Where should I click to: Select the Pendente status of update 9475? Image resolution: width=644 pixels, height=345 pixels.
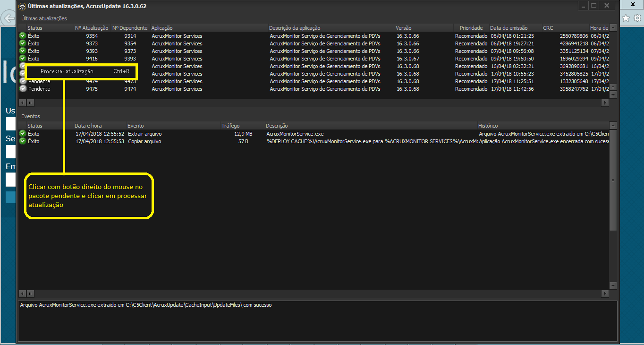click(39, 89)
